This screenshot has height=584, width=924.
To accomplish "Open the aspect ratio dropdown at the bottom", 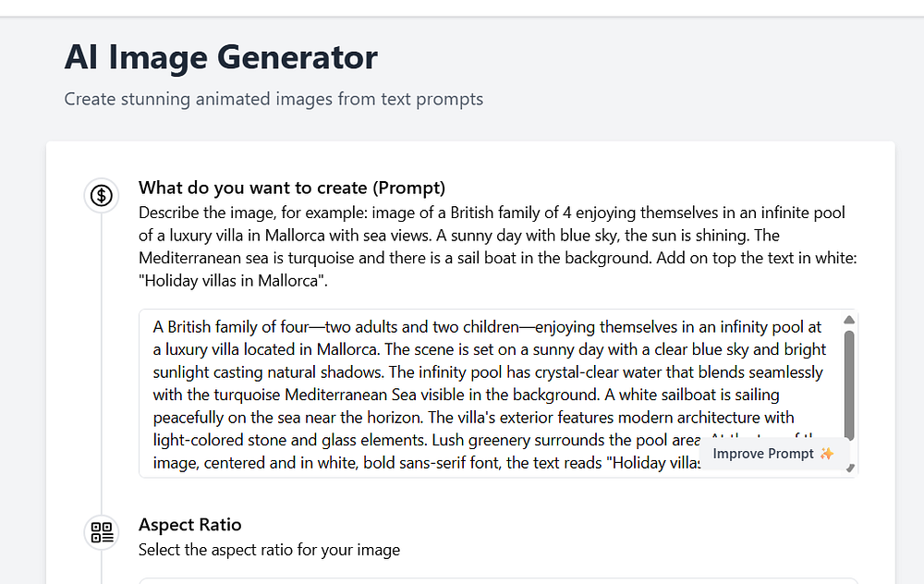I will [498, 580].
